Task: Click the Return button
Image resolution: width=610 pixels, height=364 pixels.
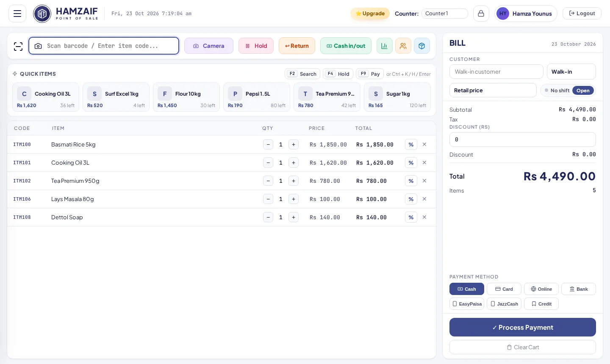Action: click(297, 46)
